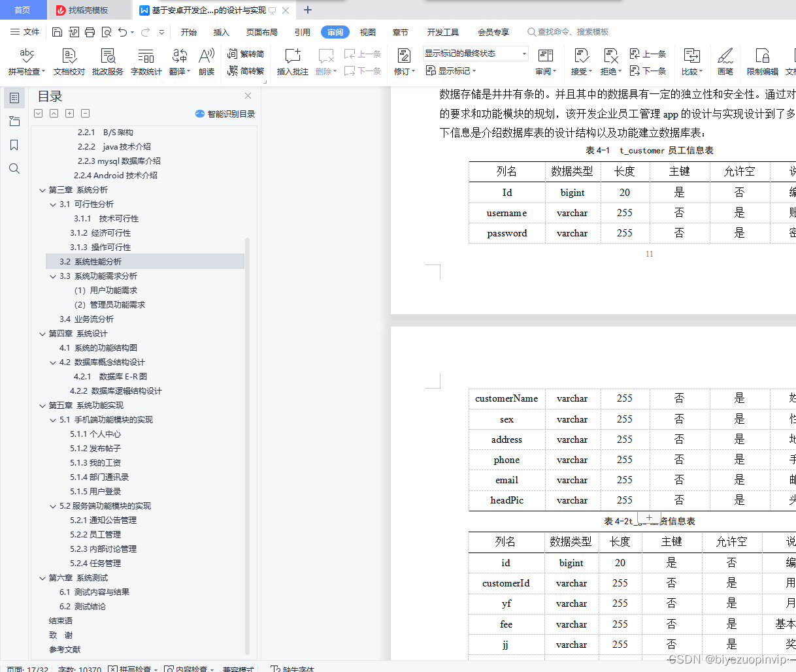The image size is (796, 672).
Task: Switch to the 视图 ribbon tab
Action: click(x=368, y=32)
